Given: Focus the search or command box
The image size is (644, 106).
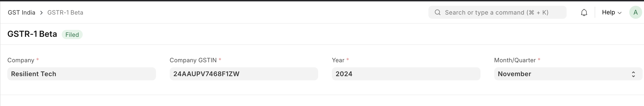Looking at the screenshot, I should (x=497, y=12).
